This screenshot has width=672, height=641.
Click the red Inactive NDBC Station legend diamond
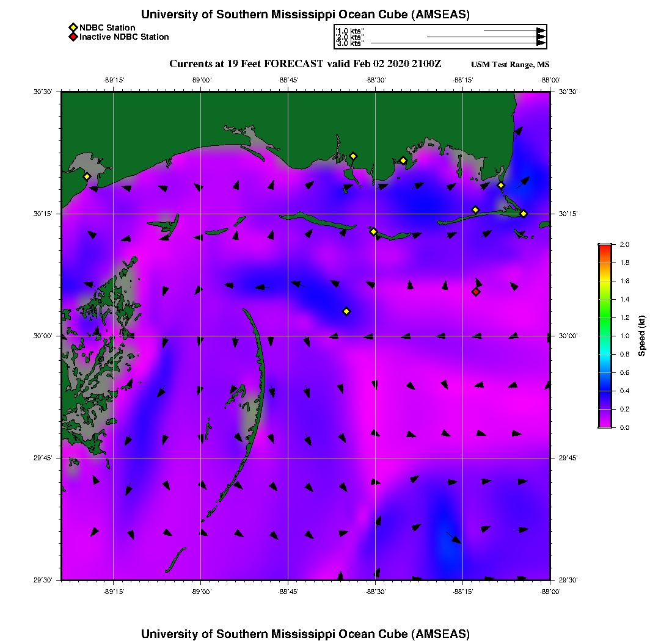click(x=73, y=37)
